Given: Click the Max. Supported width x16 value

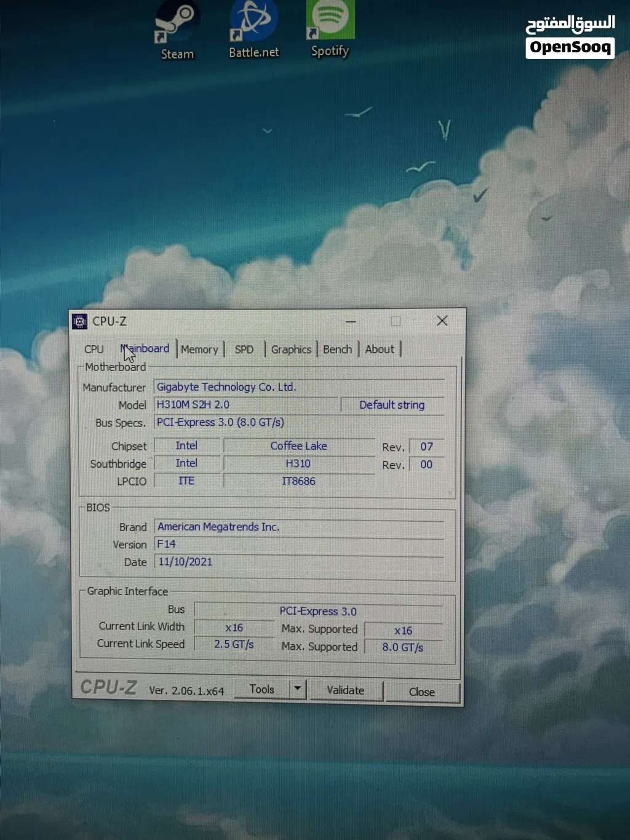Looking at the screenshot, I should point(404,631).
